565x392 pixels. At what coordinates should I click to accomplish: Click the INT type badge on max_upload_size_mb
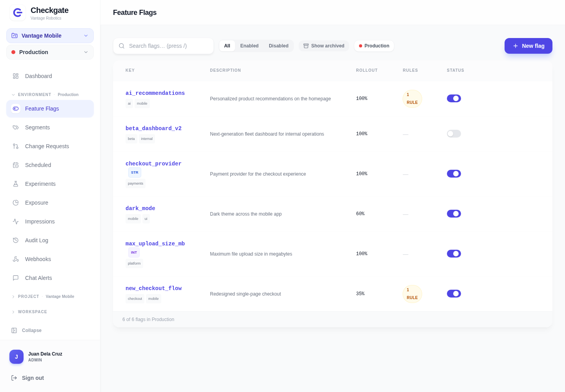134,252
